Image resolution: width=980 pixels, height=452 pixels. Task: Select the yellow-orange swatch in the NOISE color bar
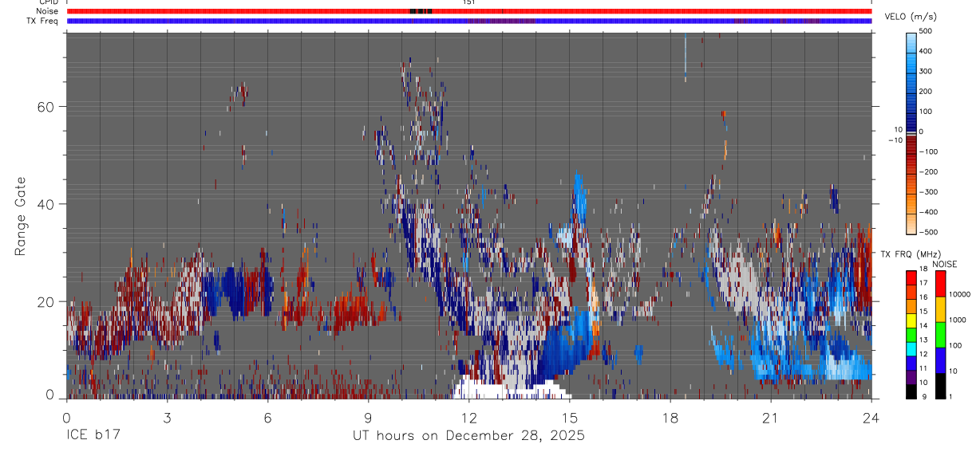(941, 309)
